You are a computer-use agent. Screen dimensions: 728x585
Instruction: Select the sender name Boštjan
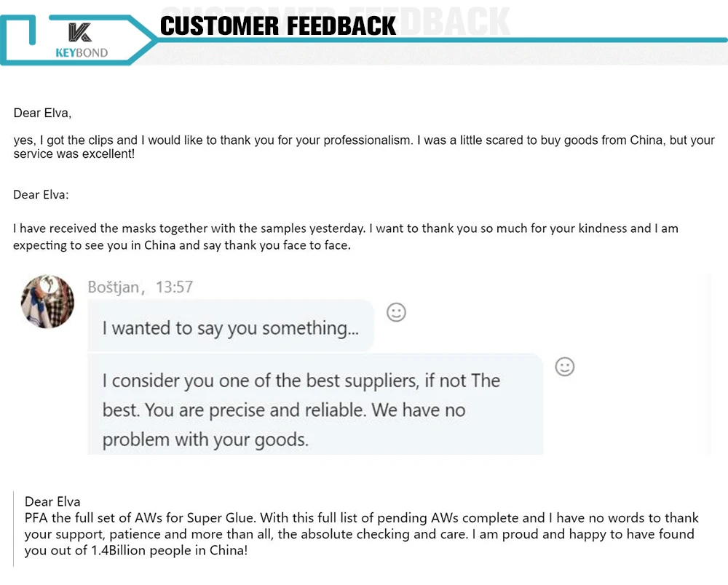click(x=114, y=287)
